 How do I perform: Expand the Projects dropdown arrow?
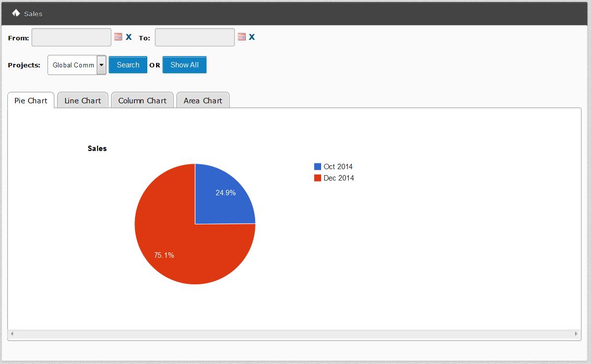pos(101,65)
